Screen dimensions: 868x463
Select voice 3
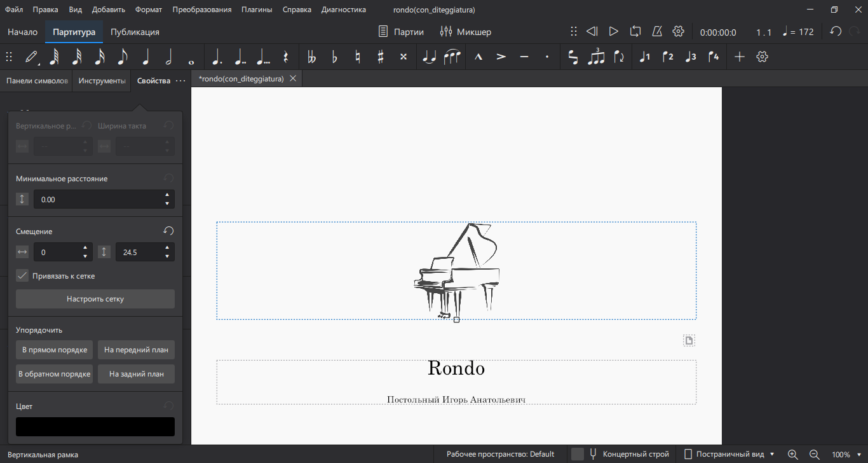pos(691,57)
